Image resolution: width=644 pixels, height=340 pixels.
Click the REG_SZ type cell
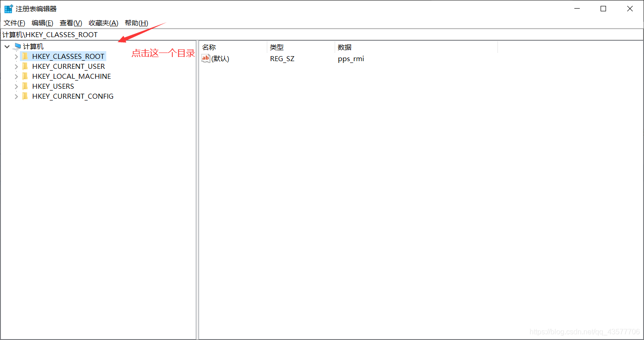(282, 58)
